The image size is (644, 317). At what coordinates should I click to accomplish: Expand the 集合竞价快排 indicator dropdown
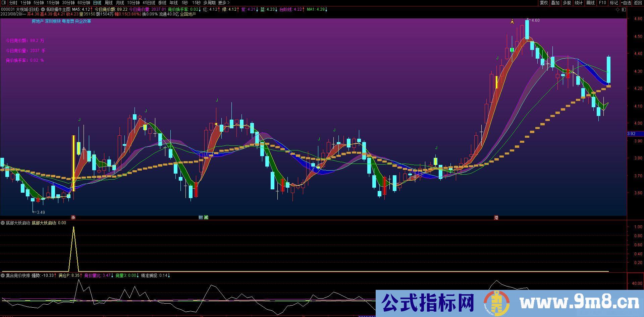3,275
